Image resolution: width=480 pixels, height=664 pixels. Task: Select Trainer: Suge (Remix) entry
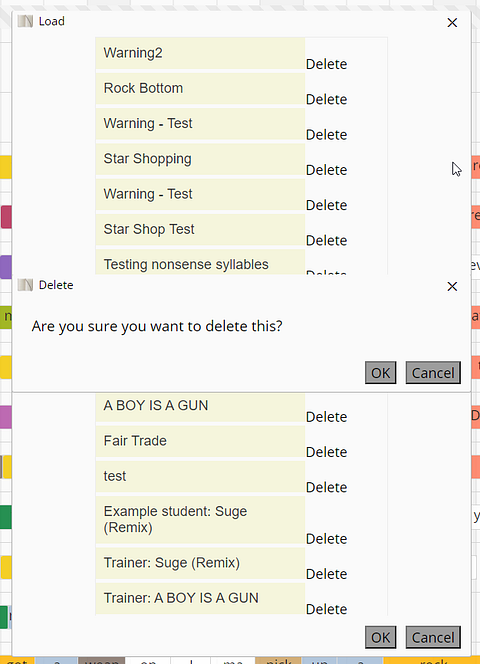(x=200, y=563)
